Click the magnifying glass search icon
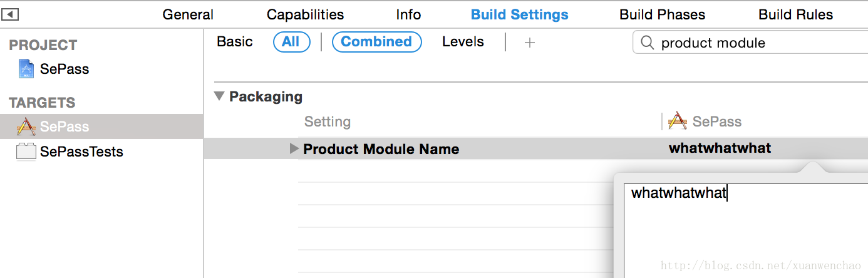The width and height of the screenshot is (868, 278). (647, 43)
